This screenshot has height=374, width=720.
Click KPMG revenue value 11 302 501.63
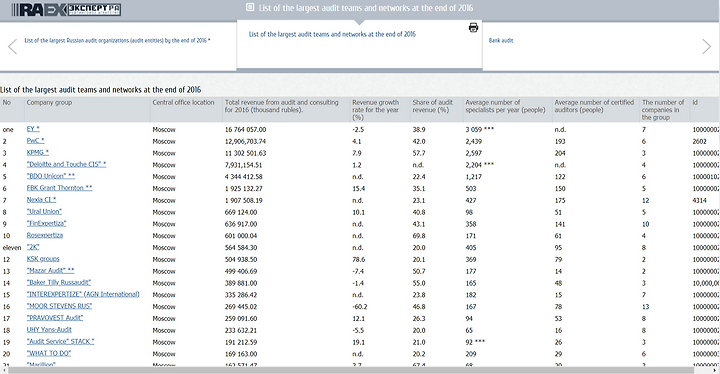tap(245, 153)
